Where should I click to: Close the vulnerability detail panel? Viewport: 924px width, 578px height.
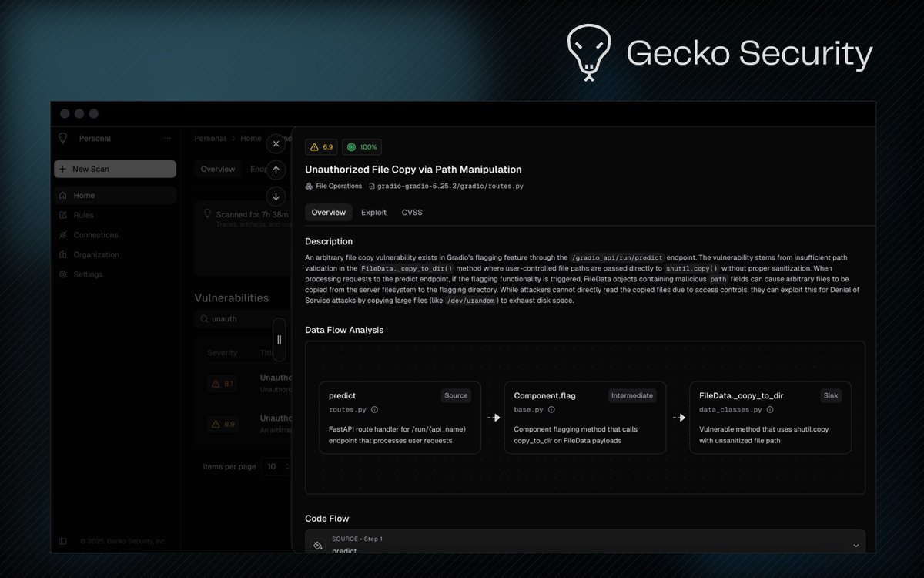point(276,143)
